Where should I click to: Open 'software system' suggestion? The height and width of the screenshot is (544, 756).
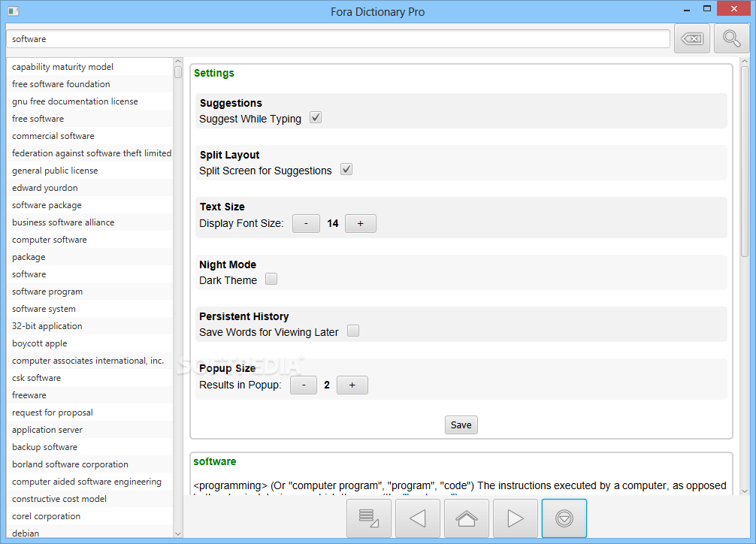pyautogui.click(x=89, y=309)
